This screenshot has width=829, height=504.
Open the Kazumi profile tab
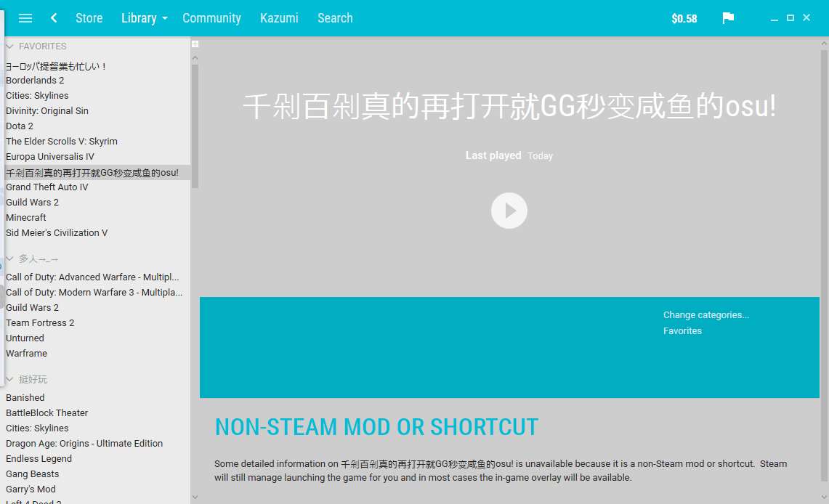pyautogui.click(x=279, y=18)
